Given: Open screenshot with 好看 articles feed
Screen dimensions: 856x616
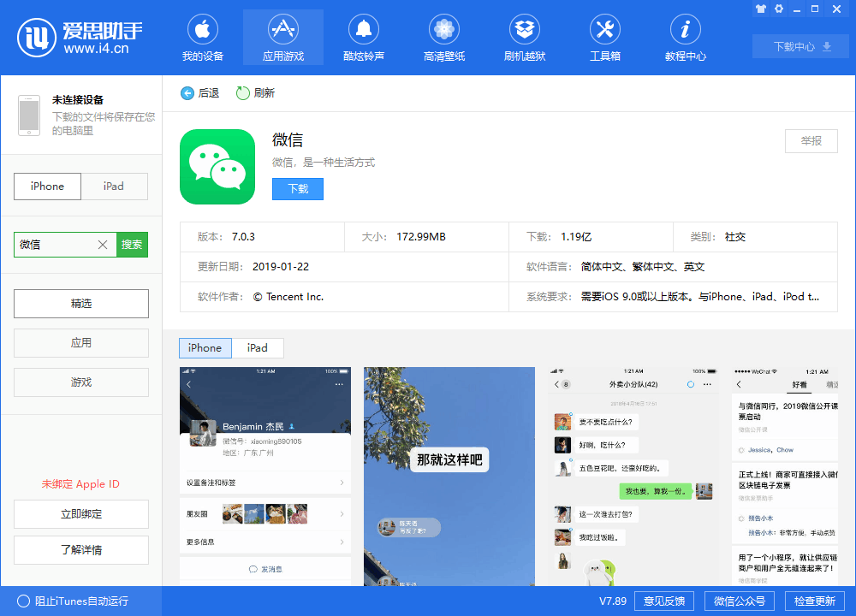Looking at the screenshot, I should pyautogui.click(x=785, y=477).
